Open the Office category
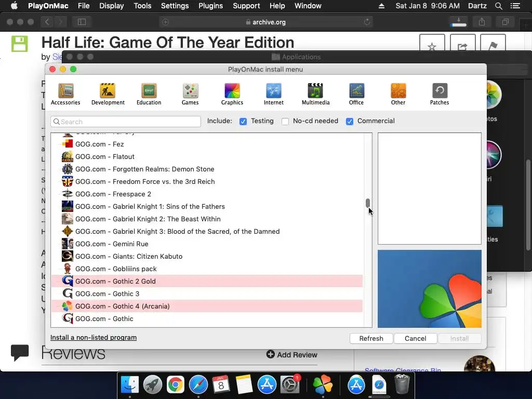Image resolution: width=532 pixels, height=399 pixels. pyautogui.click(x=356, y=95)
